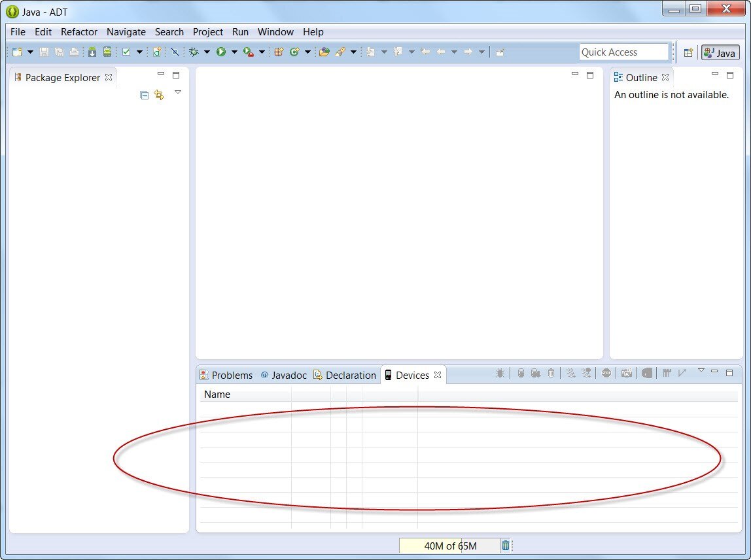Select the Java perspective button
Viewport: 751px width, 560px height.
coord(720,53)
